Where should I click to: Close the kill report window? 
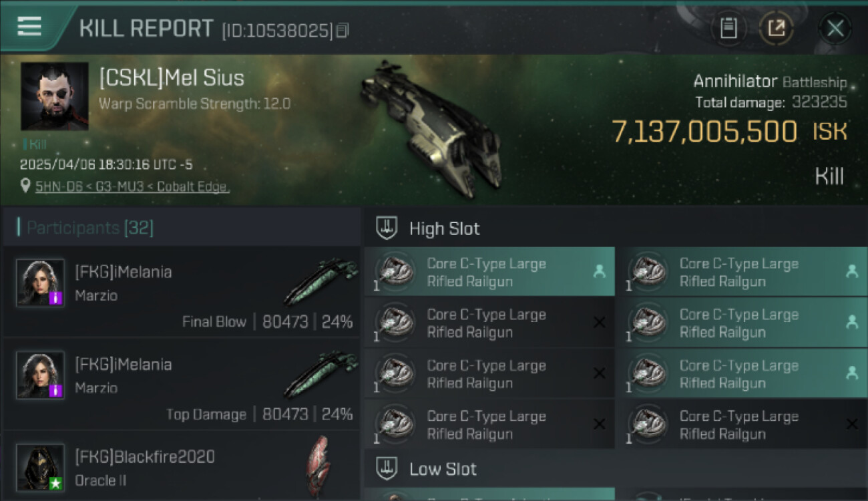[x=835, y=29]
